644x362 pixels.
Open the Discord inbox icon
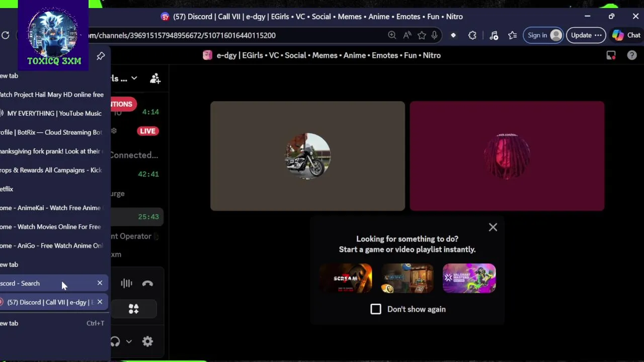pyautogui.click(x=611, y=55)
